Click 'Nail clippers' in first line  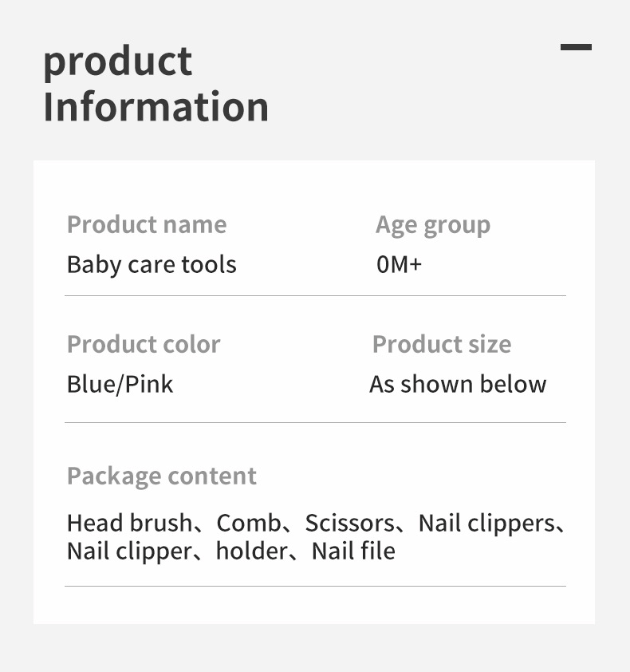(486, 524)
